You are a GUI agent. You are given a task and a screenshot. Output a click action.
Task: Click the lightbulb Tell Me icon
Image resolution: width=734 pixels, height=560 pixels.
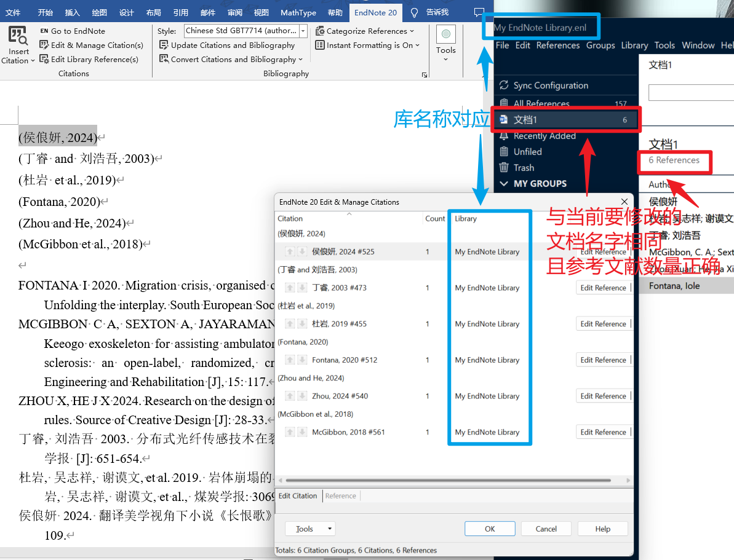(x=414, y=13)
